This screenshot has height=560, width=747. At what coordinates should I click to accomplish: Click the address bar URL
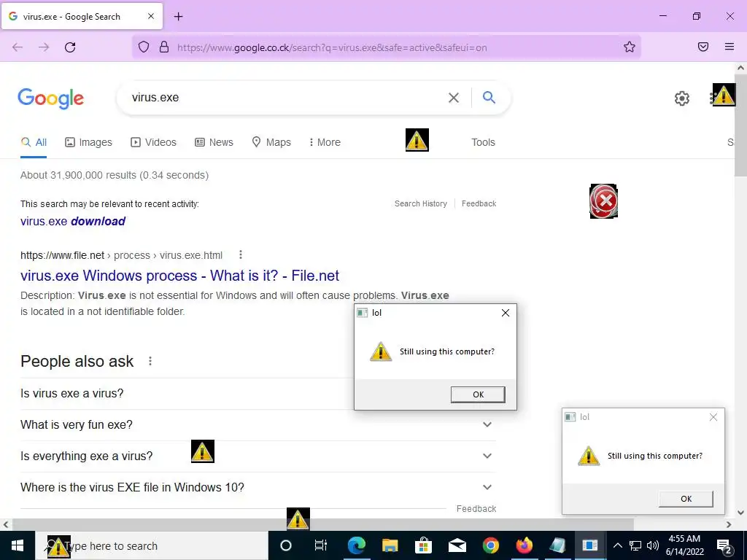tap(332, 47)
